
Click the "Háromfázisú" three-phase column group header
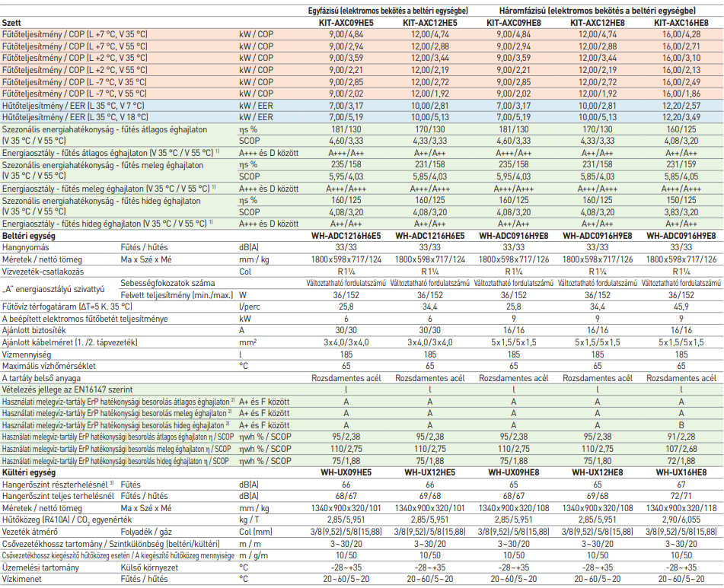(597, 11)
